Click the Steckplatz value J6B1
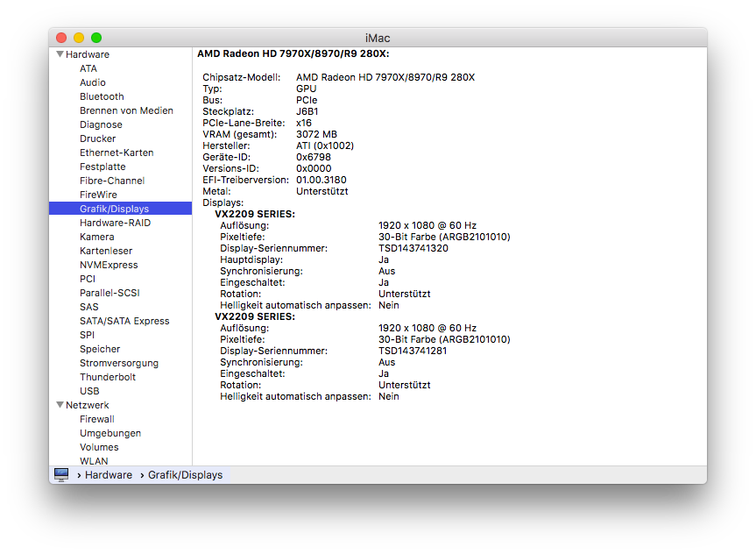 click(x=307, y=111)
